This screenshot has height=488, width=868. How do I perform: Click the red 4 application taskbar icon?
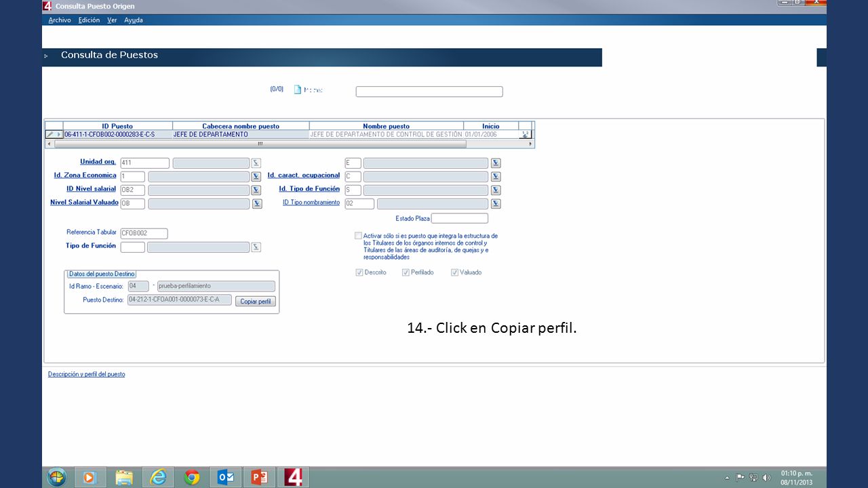[294, 477]
